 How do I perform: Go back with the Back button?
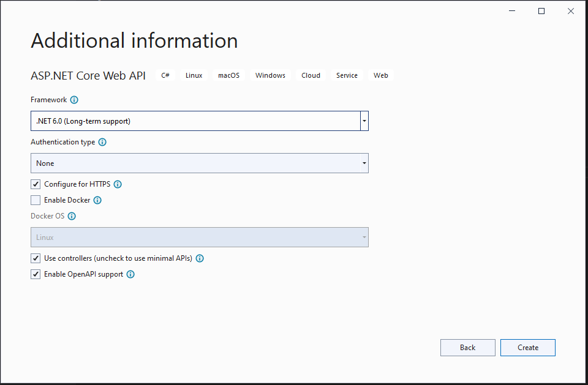(x=467, y=348)
